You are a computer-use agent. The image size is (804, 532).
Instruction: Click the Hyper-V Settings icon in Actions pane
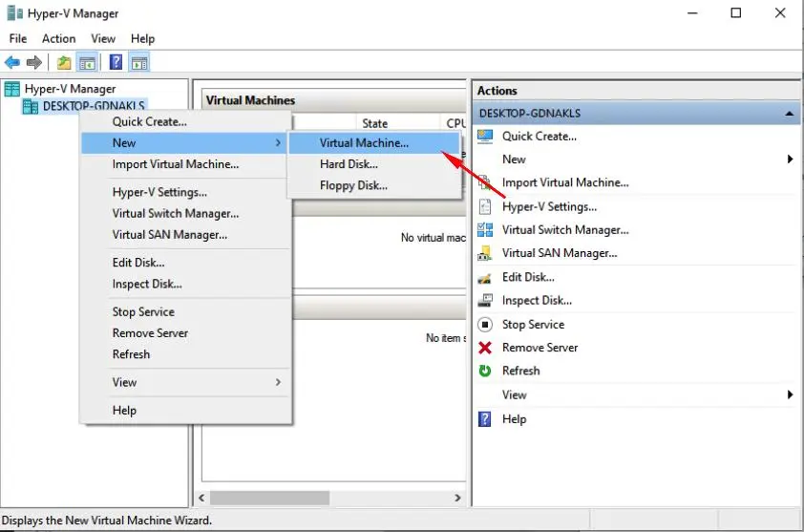click(485, 206)
